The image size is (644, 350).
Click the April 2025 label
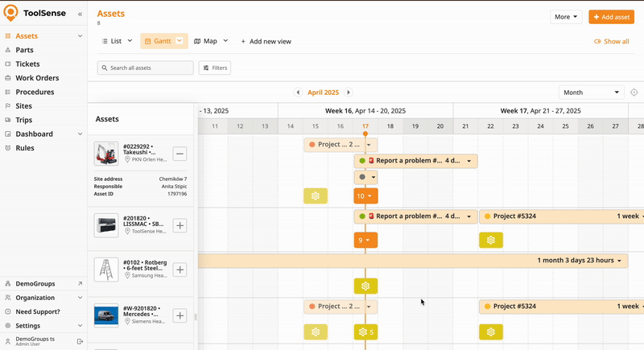point(324,93)
